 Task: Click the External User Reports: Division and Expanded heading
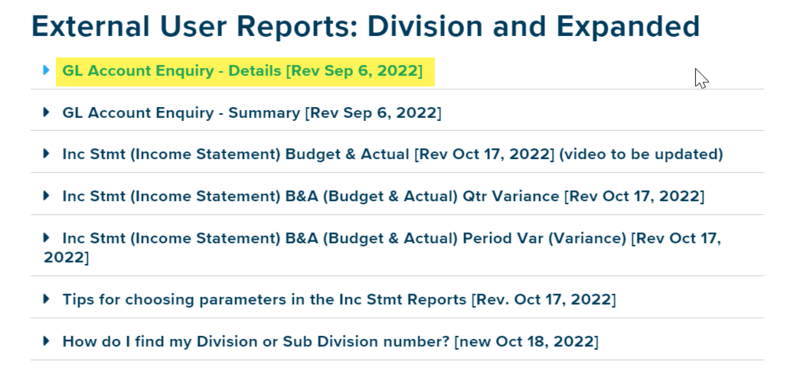click(365, 27)
